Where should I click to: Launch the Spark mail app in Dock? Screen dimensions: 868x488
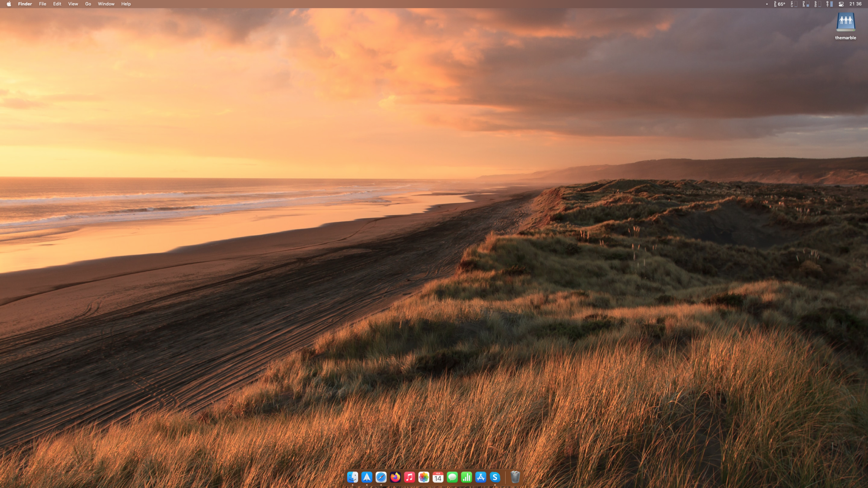pos(367,477)
